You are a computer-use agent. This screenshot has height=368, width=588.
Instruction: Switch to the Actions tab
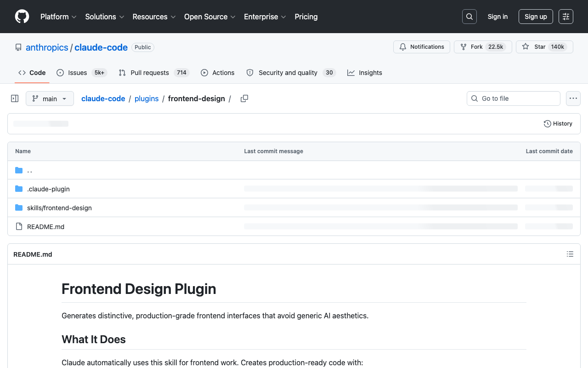click(218, 73)
